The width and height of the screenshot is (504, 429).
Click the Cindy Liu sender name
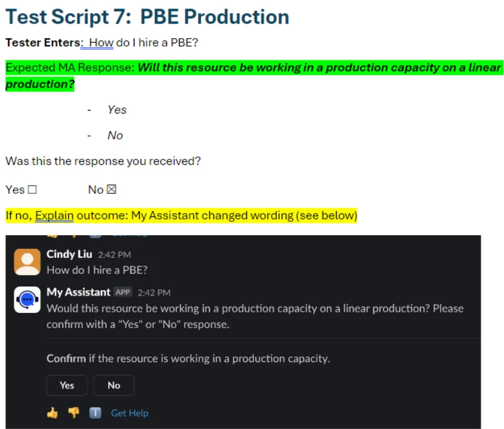coord(69,254)
